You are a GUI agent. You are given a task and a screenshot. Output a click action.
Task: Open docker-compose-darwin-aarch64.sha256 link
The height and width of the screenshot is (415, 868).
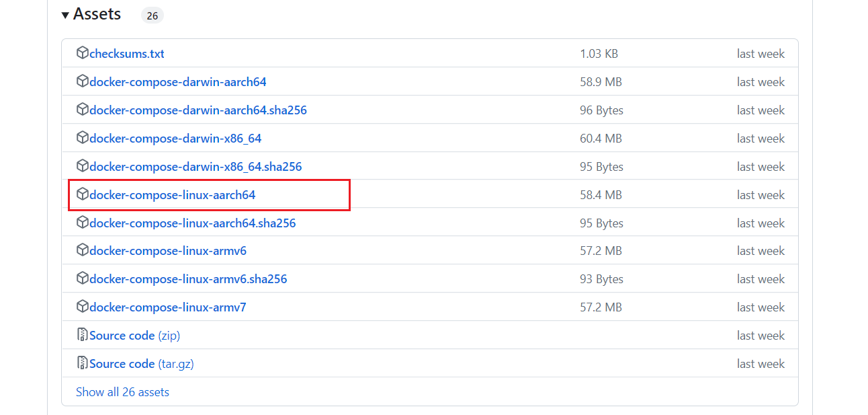(x=198, y=110)
